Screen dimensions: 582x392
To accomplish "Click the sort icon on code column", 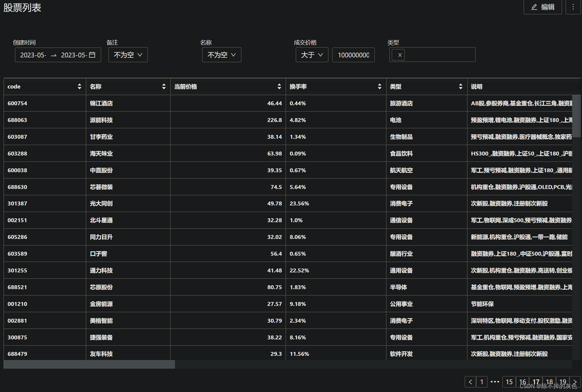I will tap(79, 86).
